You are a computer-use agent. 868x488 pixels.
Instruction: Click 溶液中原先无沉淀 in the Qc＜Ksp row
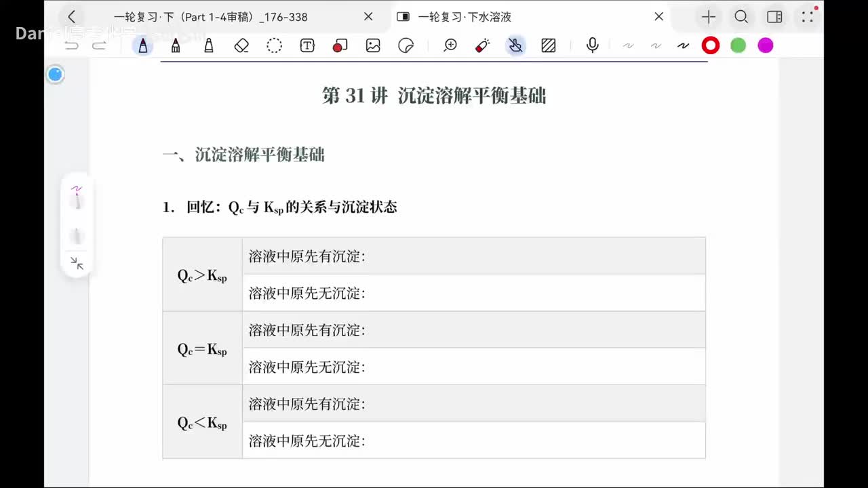coord(307,441)
